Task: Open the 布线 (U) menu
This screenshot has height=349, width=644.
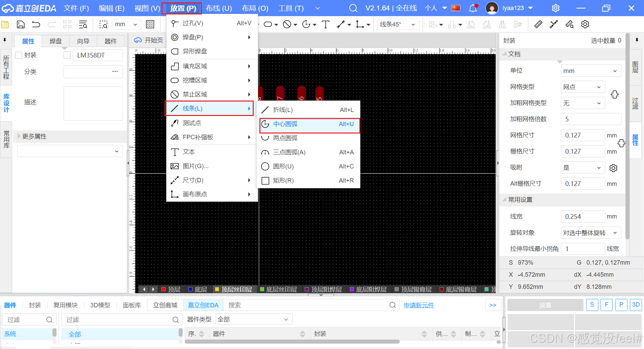Action: [219, 8]
